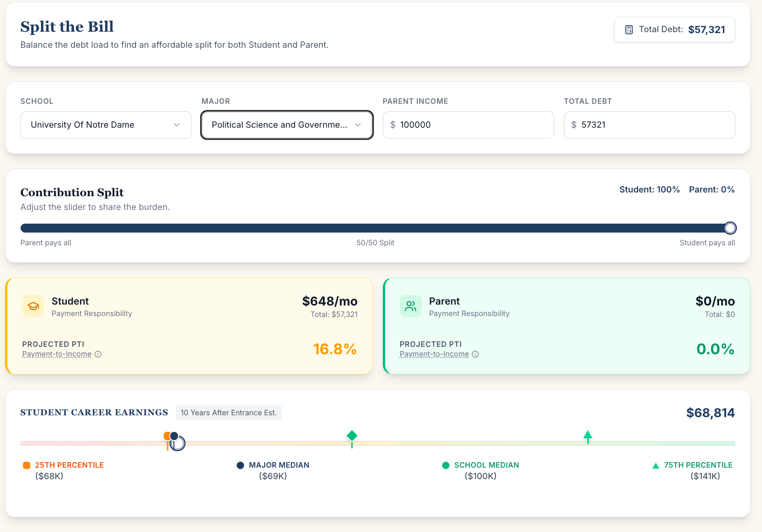Click Payment-to-Income link in Student card
The width and height of the screenshot is (762, 532).
[57, 354]
